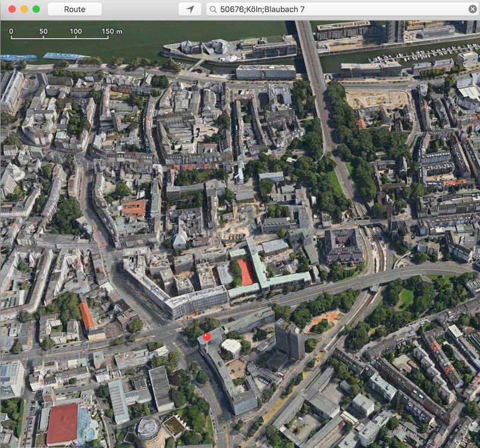Click the Route button
This screenshot has width=480, height=448.
[74, 9]
